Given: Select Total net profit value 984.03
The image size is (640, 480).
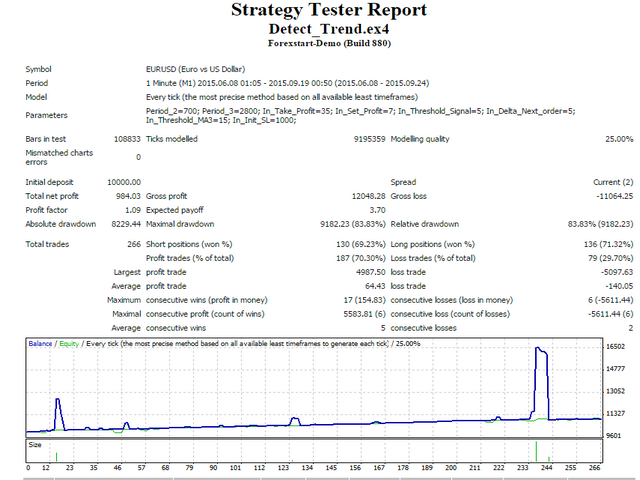Looking at the screenshot, I should 128,196.
